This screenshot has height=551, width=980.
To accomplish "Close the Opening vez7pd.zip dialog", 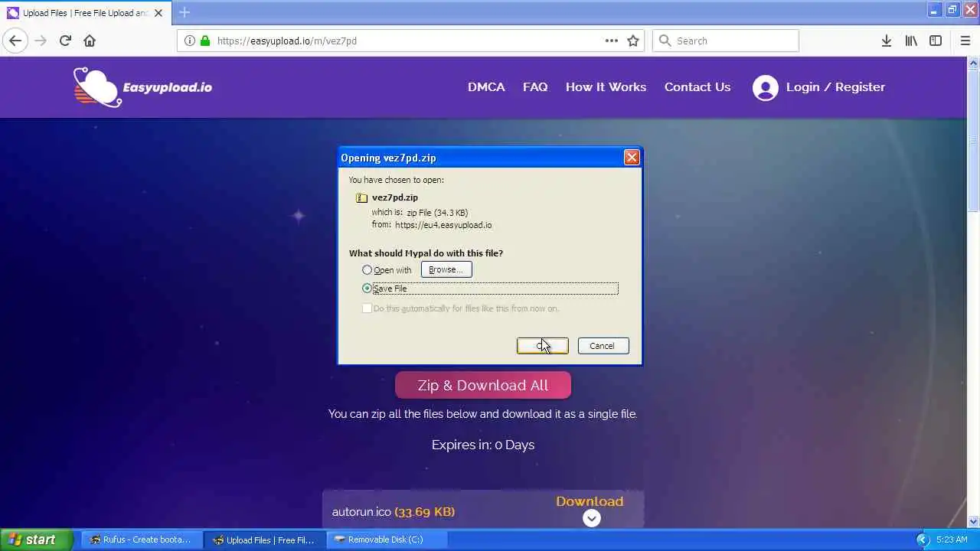I will (x=632, y=158).
